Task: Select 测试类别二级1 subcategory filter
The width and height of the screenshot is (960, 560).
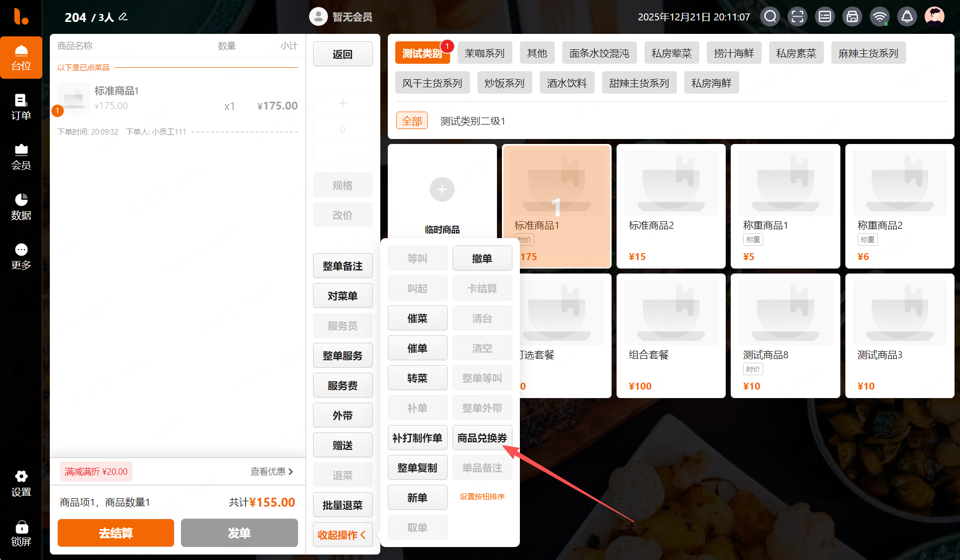Action: click(x=473, y=121)
